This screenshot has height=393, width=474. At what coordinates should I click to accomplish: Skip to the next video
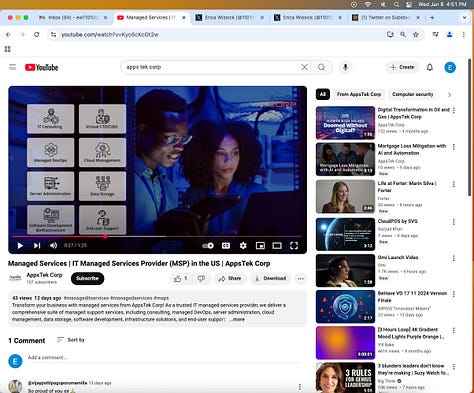click(37, 246)
